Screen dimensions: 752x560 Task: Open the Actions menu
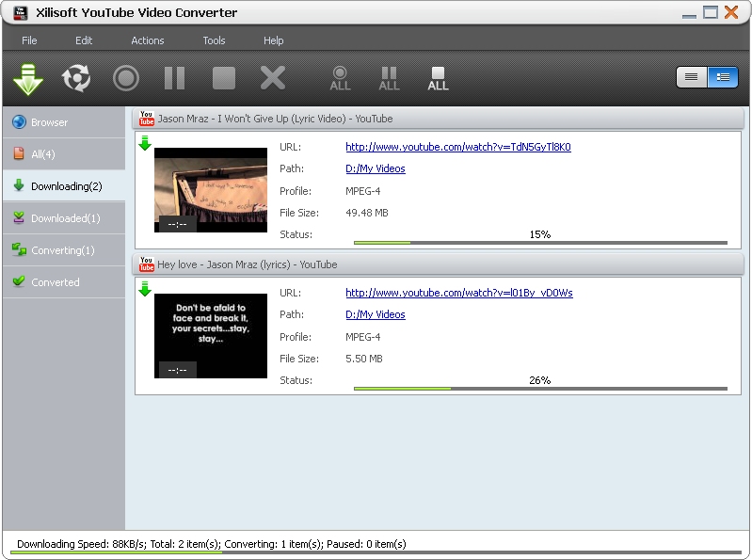coord(148,40)
